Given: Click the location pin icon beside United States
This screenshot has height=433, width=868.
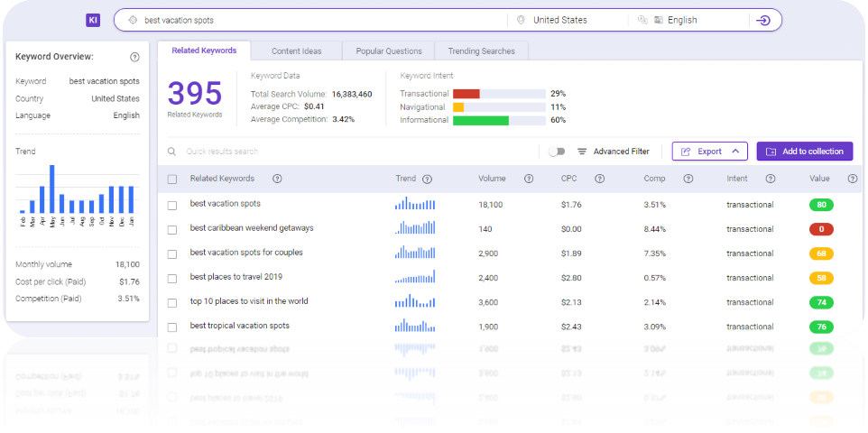Looking at the screenshot, I should pos(521,20).
